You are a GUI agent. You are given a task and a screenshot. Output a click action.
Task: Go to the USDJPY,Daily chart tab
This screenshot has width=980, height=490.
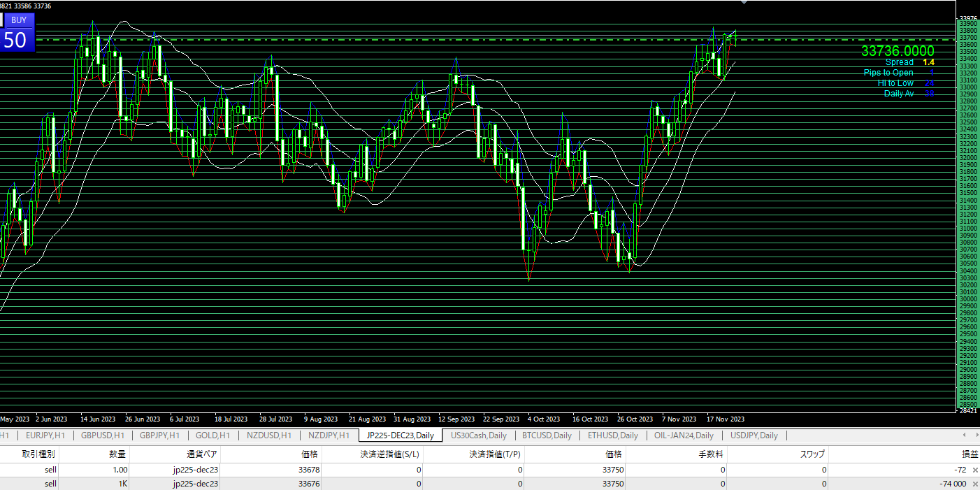coord(754,435)
